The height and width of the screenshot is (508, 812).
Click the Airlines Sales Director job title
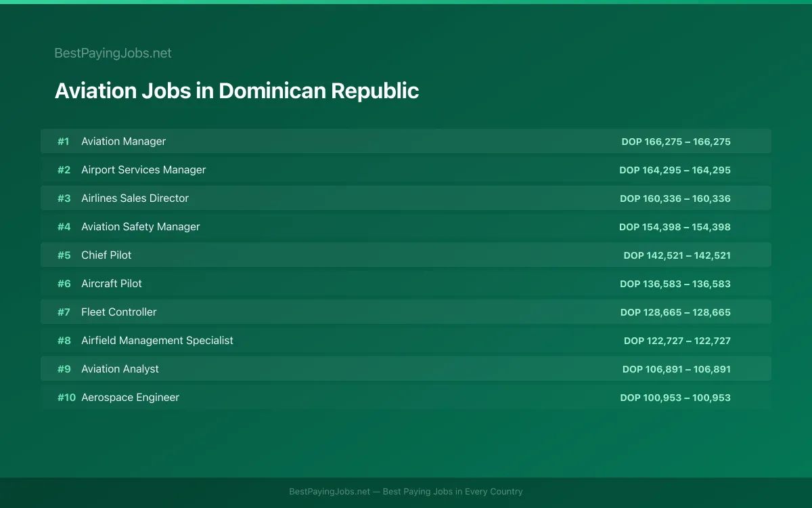pos(135,198)
